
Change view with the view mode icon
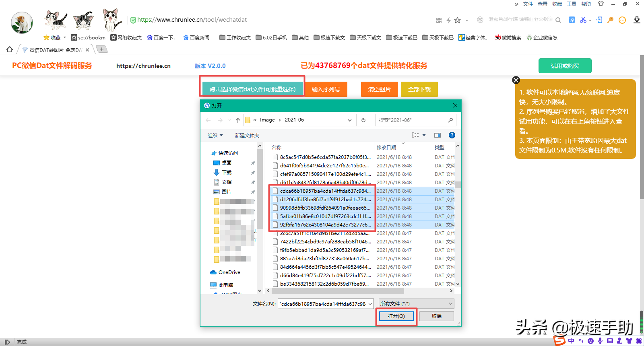click(x=415, y=135)
